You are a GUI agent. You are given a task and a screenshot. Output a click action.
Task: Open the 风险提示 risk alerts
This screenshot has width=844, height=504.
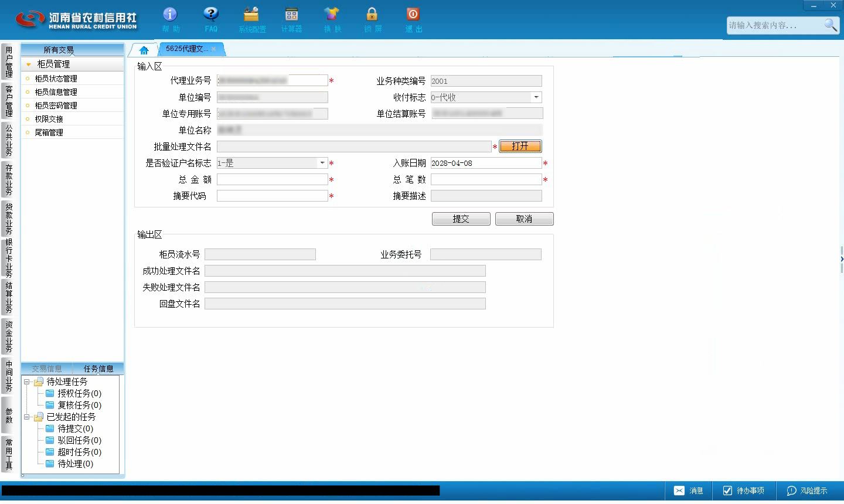[x=807, y=491]
